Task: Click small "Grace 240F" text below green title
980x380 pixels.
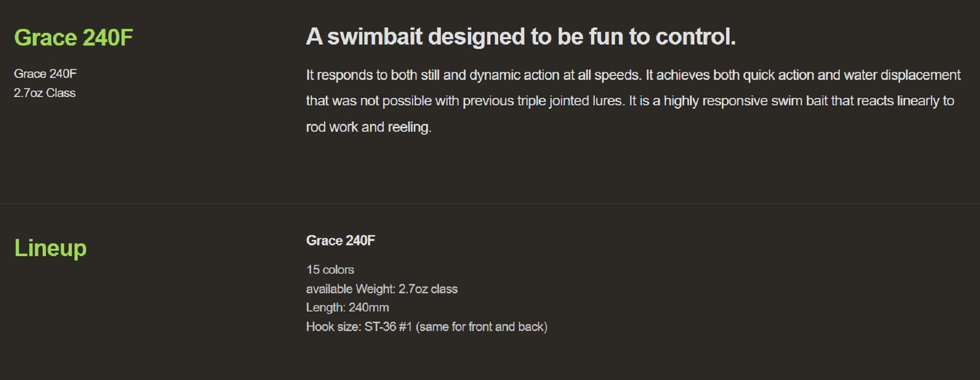Action: point(45,74)
